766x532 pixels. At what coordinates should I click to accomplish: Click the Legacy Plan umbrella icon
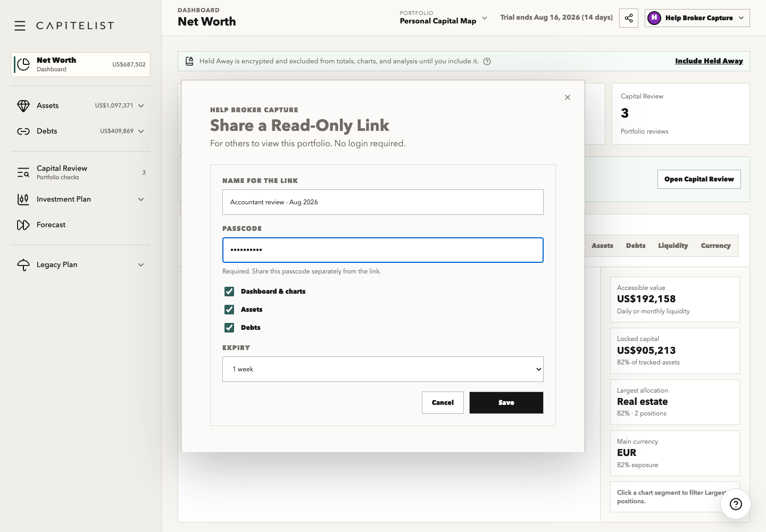[x=23, y=265]
